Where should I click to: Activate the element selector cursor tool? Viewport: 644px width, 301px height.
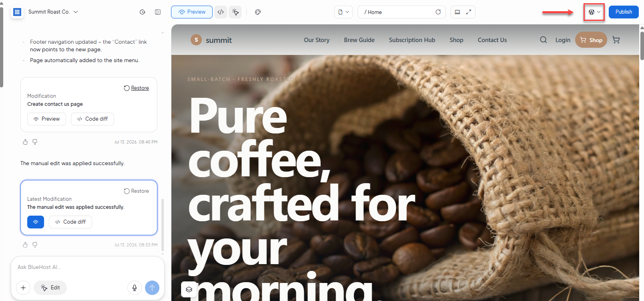tap(235, 12)
